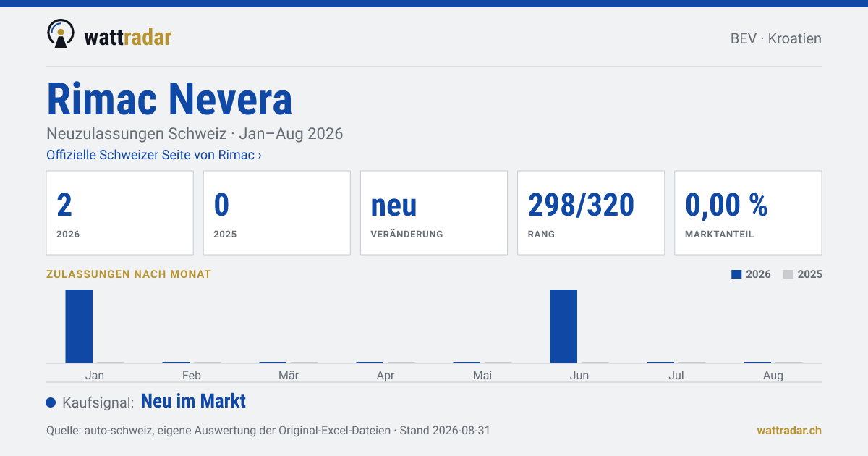Click the Feb axis label
The image size is (868, 456).
click(192, 375)
